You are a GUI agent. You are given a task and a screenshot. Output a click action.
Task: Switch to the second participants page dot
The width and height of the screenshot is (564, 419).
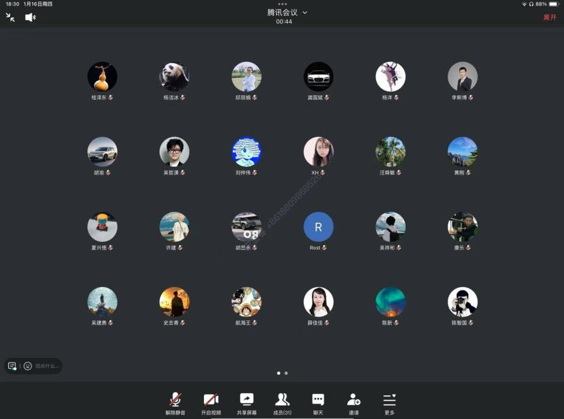click(286, 373)
